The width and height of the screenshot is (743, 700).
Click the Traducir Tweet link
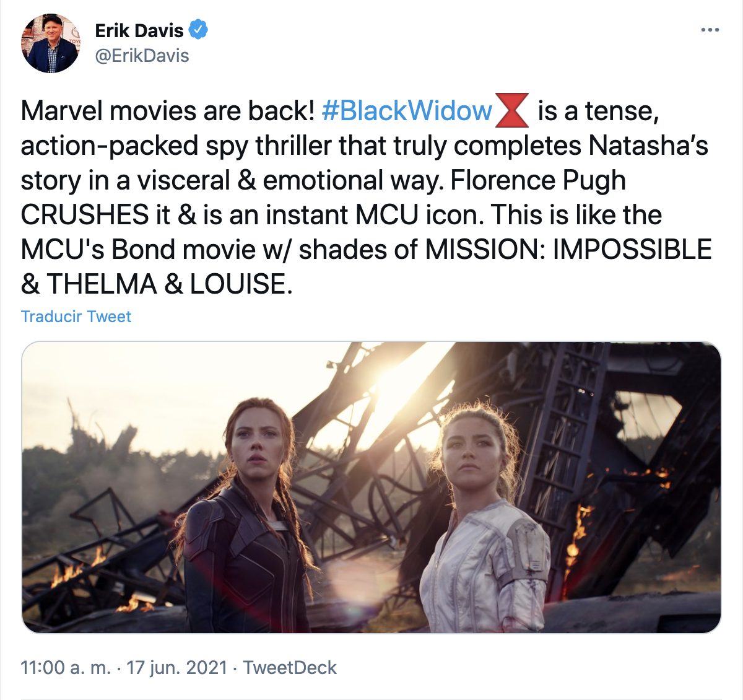pyautogui.click(x=76, y=317)
